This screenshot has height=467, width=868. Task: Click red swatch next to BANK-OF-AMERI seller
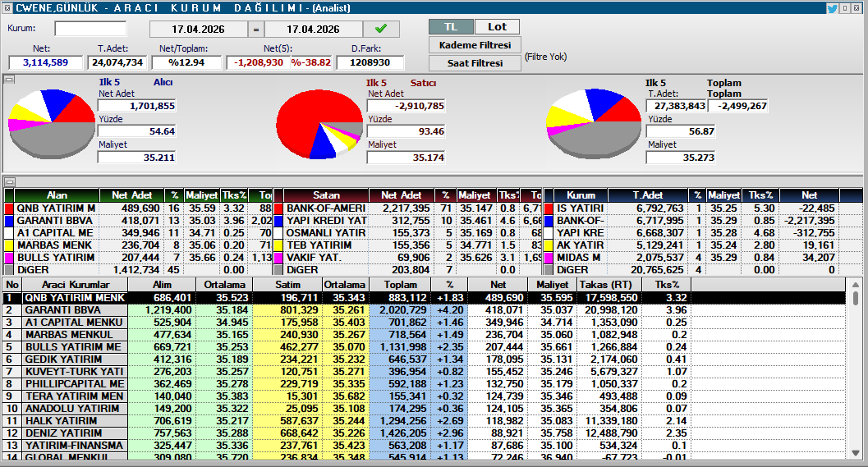pos(278,208)
